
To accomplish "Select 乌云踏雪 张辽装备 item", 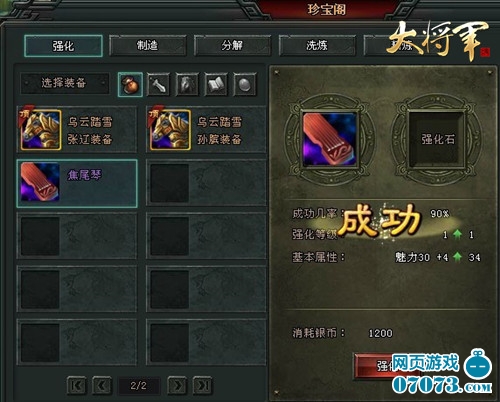I will (x=77, y=130).
